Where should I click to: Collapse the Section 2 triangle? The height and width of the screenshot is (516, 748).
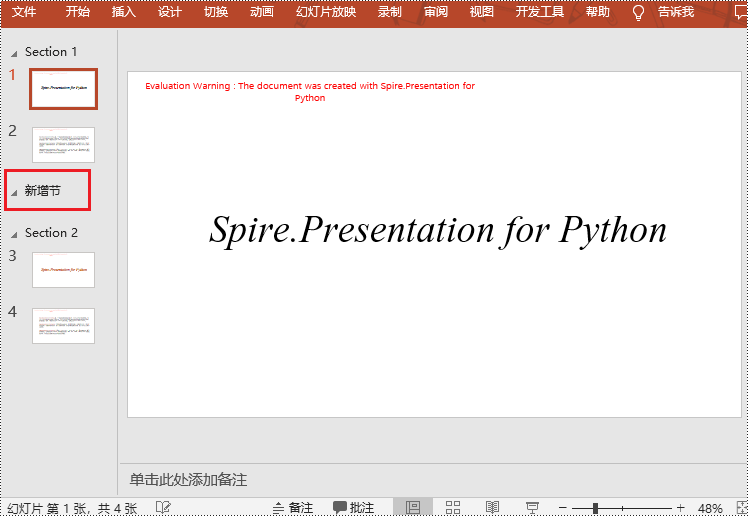14,235
